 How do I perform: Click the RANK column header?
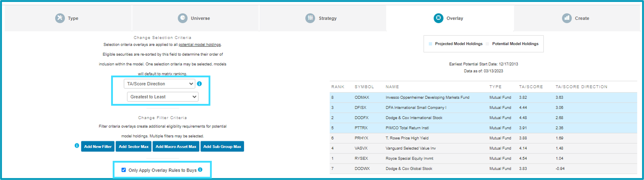(x=338, y=87)
